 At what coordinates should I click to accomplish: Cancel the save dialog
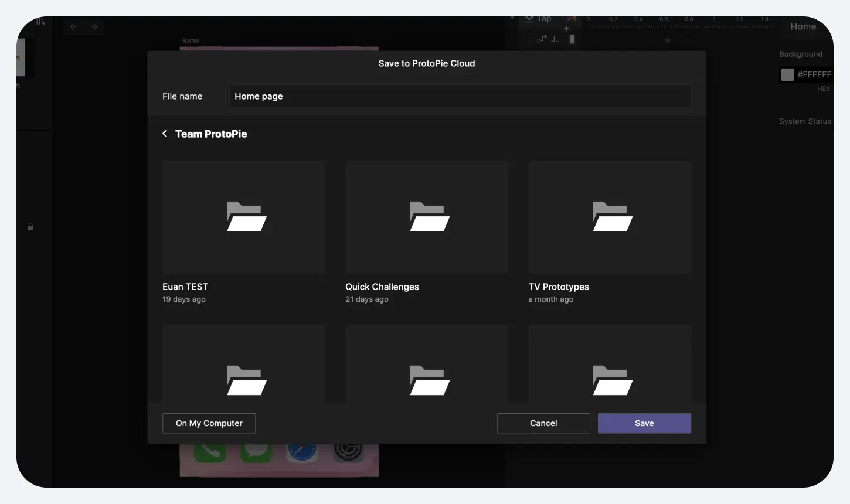(543, 423)
